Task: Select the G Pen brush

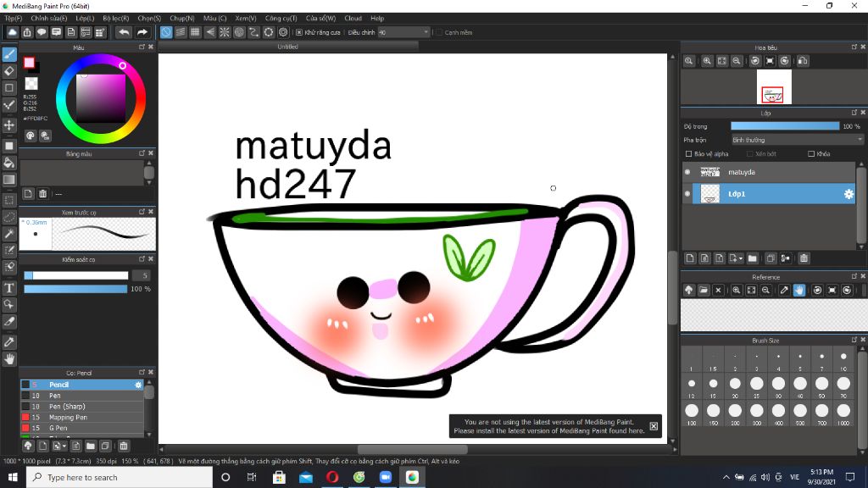Action: tap(82, 428)
